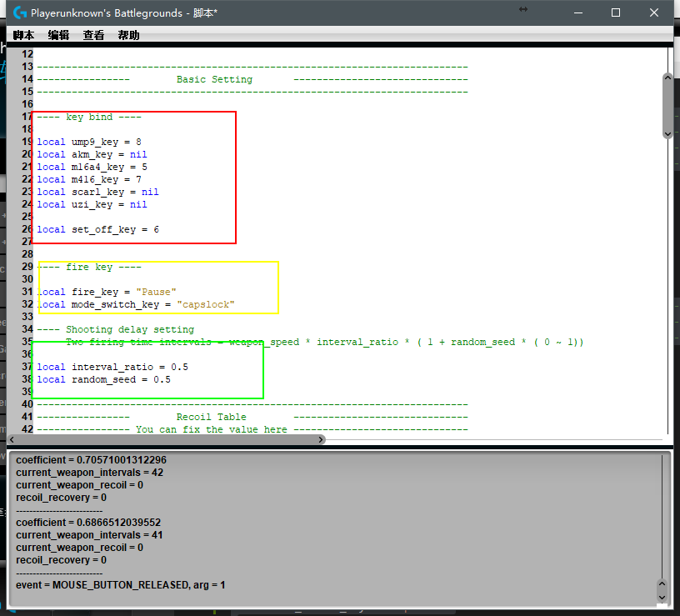Click the horizontal scrollbar right arrow
Viewport: 680px width, 616px height.
click(x=321, y=439)
